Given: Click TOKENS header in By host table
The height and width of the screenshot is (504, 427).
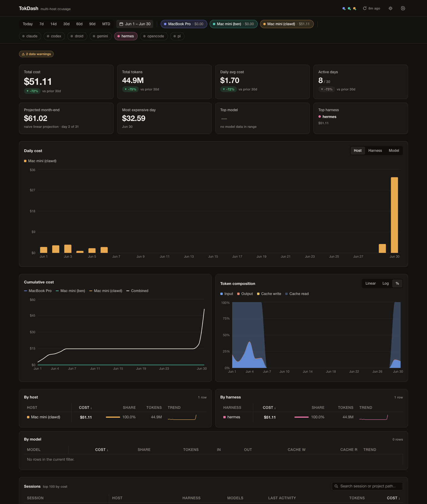Looking at the screenshot, I should click(154, 408).
